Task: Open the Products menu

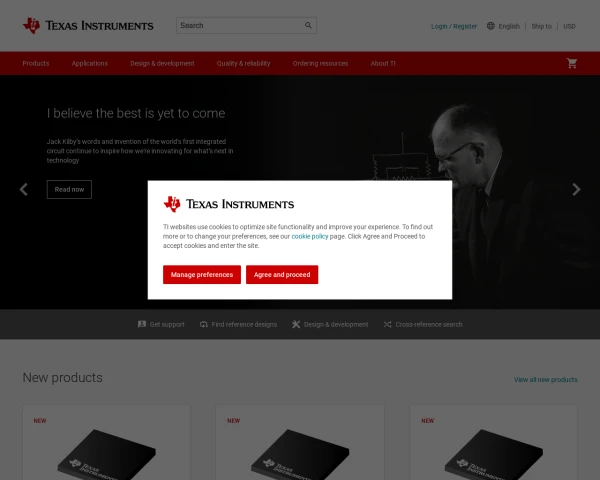Action: (36, 63)
